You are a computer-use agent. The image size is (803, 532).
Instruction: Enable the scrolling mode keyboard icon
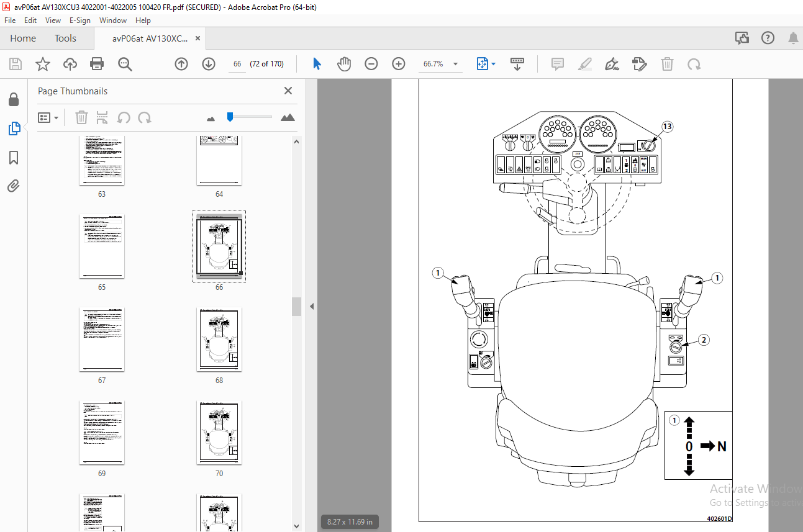tap(517, 64)
